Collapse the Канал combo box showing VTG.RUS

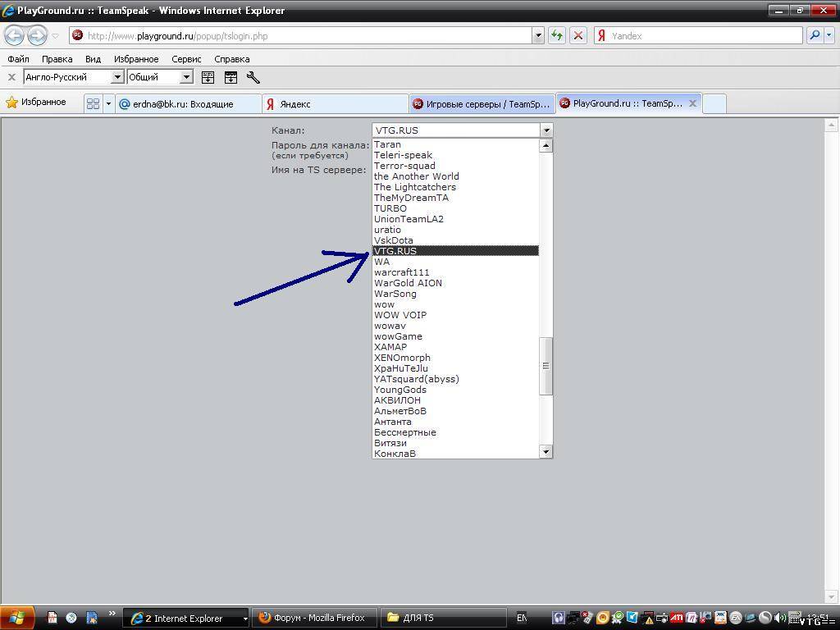point(546,130)
